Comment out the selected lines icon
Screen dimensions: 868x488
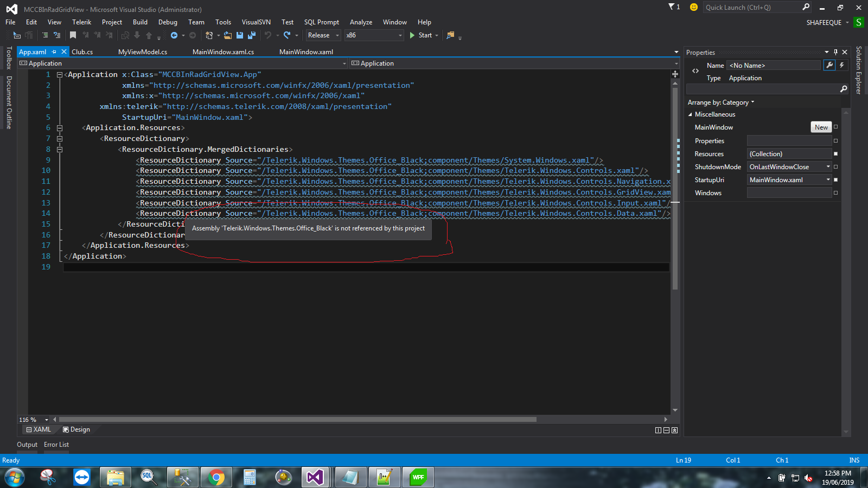pyautogui.click(x=45, y=35)
